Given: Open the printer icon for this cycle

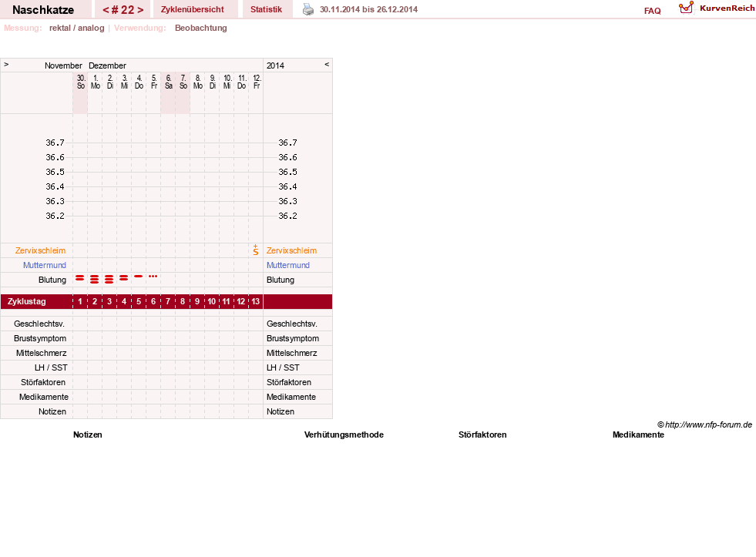Looking at the screenshot, I should [308, 9].
